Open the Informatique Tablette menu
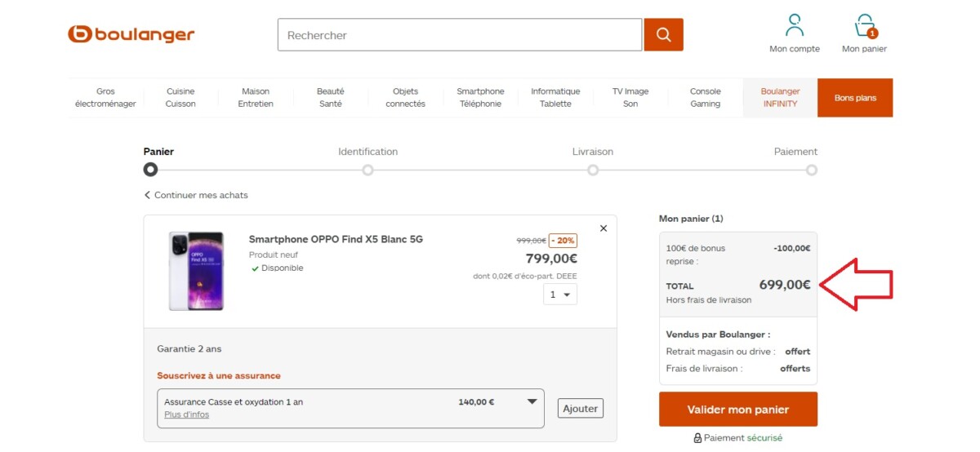Viewport: 980px width, 452px height. pyautogui.click(x=555, y=98)
